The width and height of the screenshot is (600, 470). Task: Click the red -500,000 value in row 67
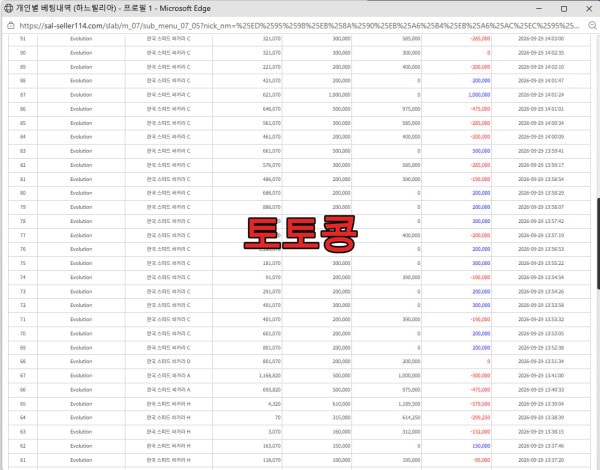pyautogui.click(x=480, y=375)
